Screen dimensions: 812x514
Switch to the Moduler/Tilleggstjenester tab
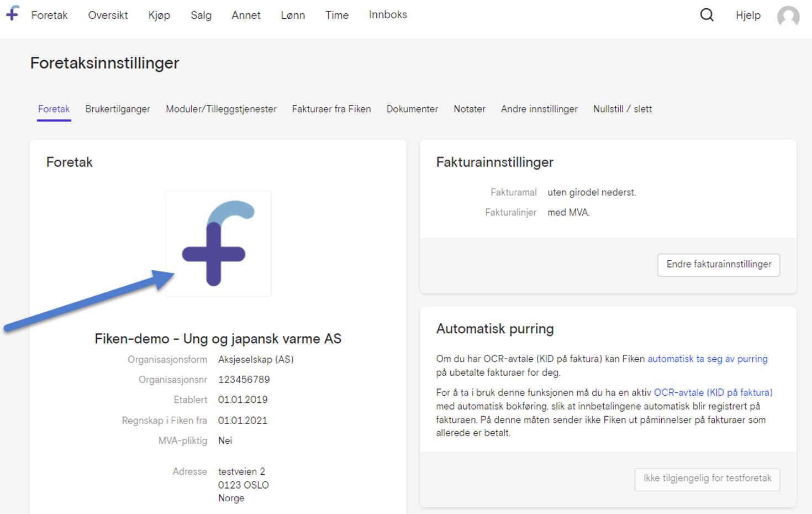click(221, 109)
